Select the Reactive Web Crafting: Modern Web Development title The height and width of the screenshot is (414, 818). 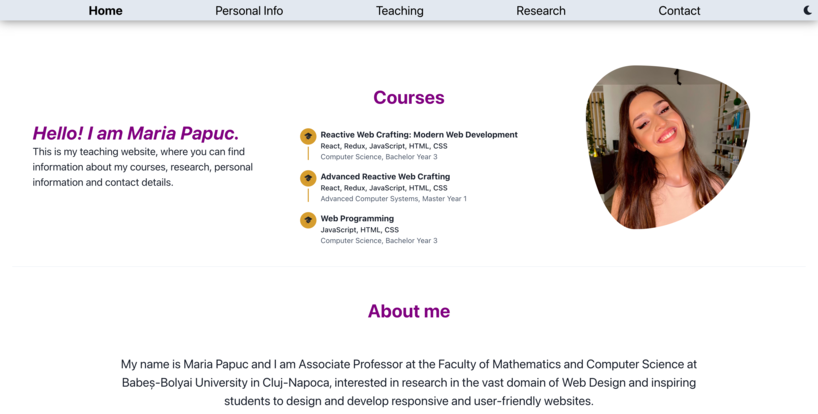[419, 135]
